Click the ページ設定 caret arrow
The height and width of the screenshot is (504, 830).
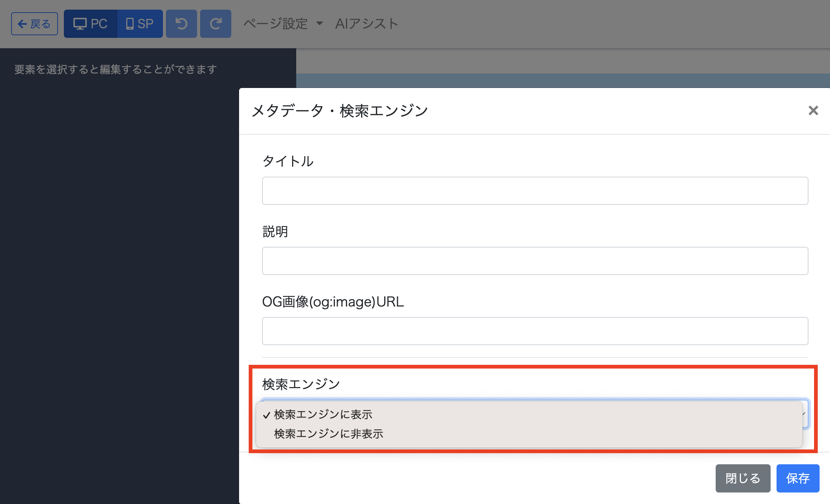click(x=320, y=24)
